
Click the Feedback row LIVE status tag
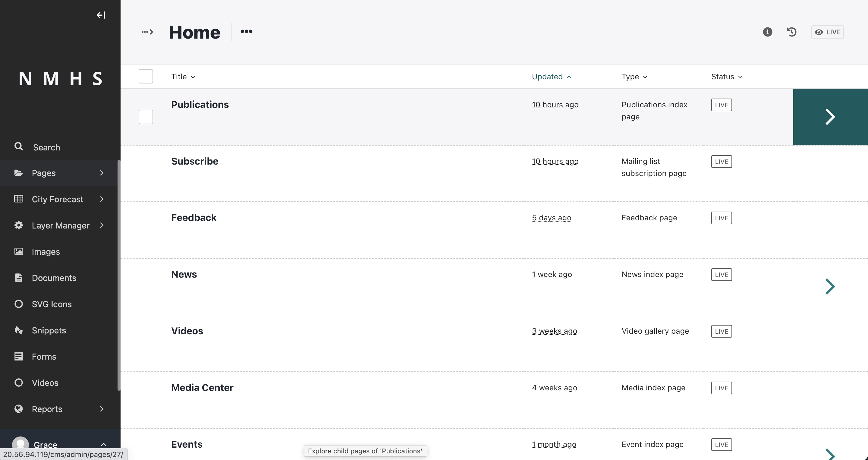(x=722, y=218)
